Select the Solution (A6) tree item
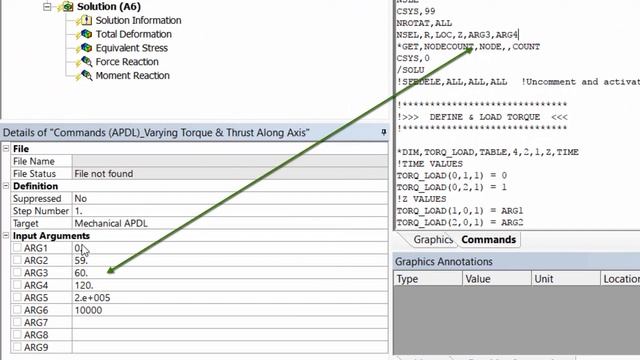The height and width of the screenshot is (360, 640). 109,7
